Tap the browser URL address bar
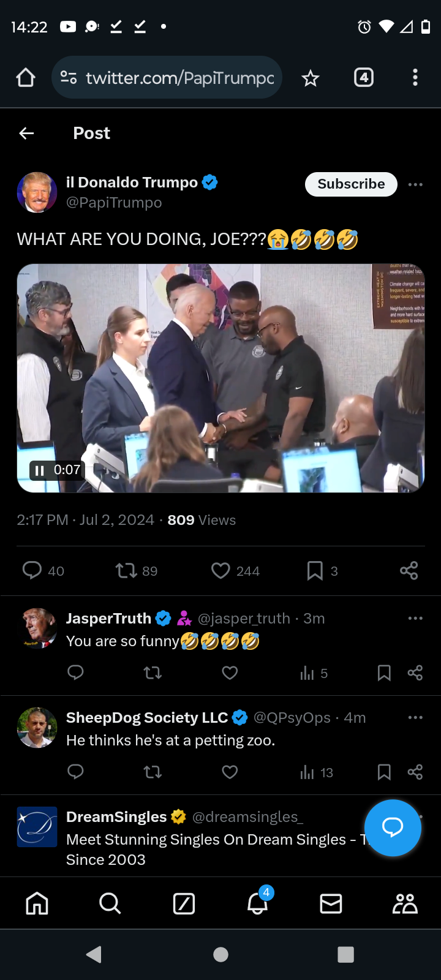 pyautogui.click(x=167, y=78)
